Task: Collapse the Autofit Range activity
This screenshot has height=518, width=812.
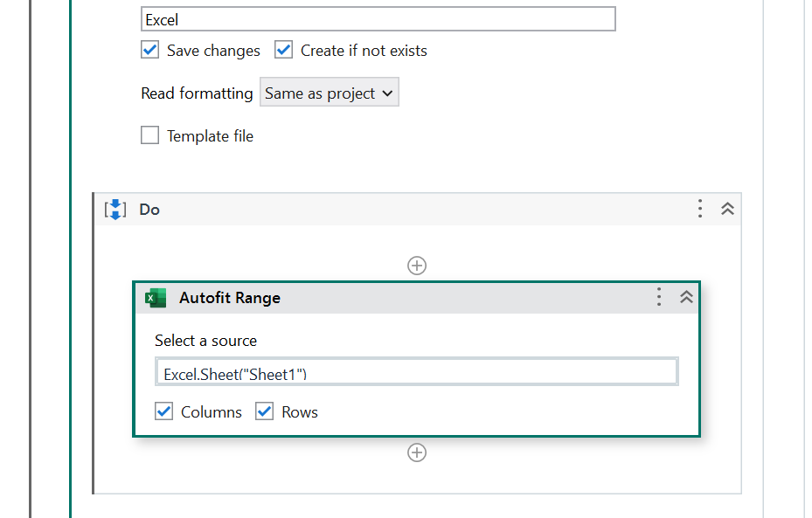Action: [687, 297]
